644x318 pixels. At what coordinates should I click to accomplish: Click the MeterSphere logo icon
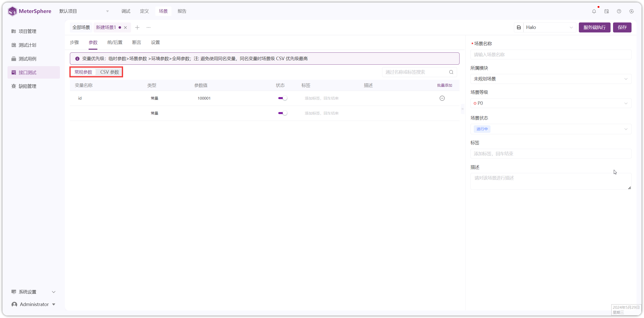tap(12, 11)
